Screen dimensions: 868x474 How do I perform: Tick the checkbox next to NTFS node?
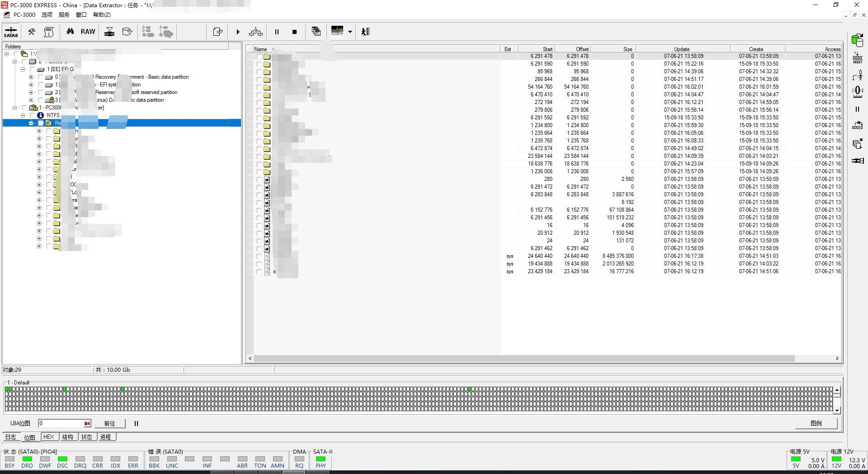click(33, 115)
